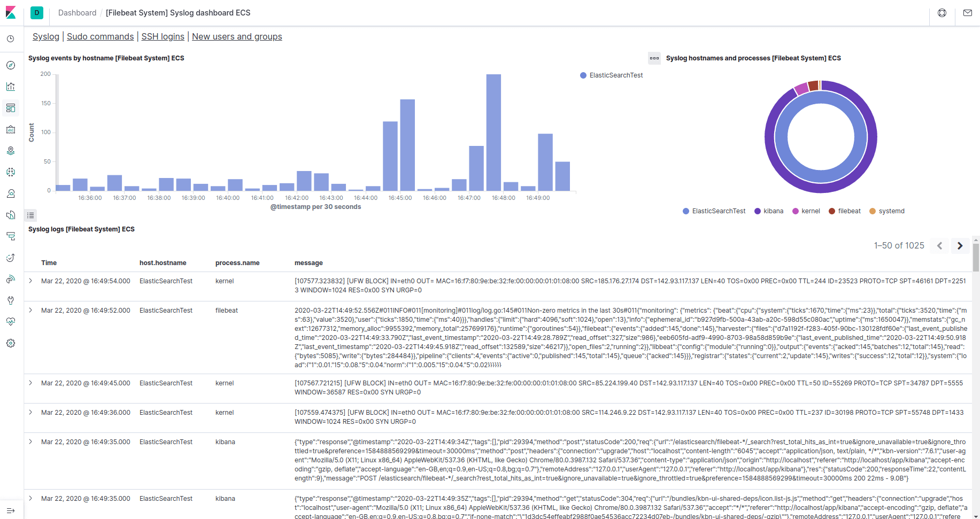Toggle kibana in donut chart legend
Image resolution: width=980 pixels, height=519 pixels.
point(769,211)
